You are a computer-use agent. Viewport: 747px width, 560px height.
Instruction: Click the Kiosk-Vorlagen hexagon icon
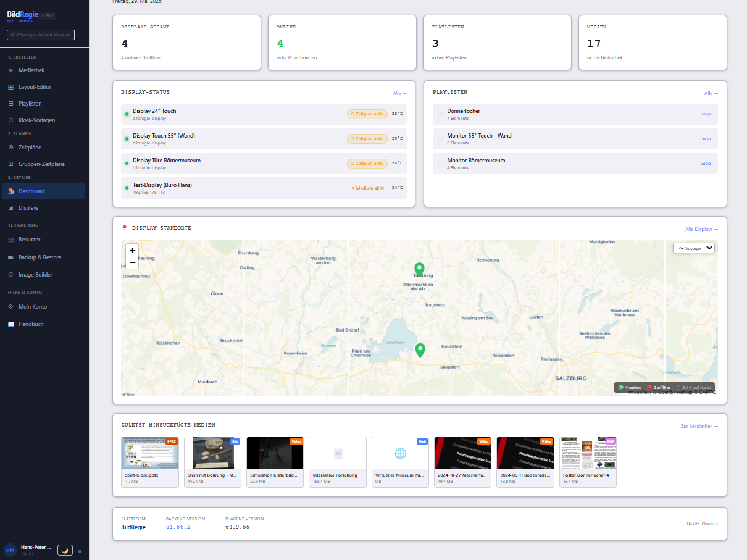10,120
